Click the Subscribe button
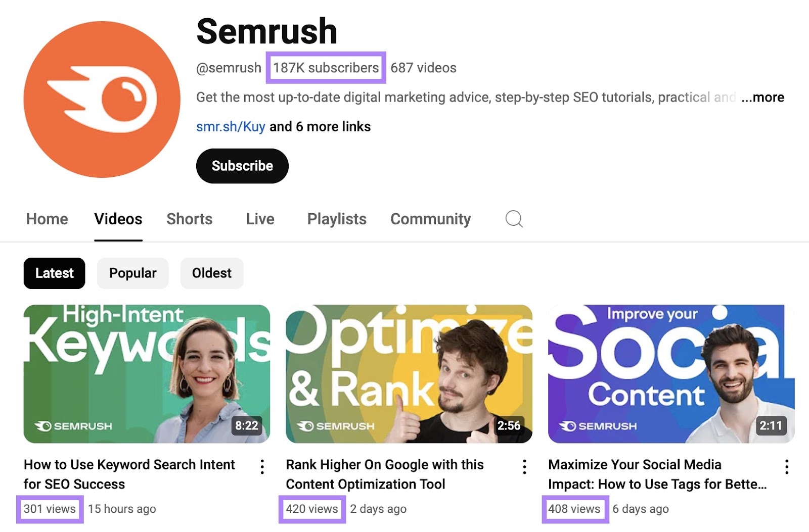 coord(242,166)
